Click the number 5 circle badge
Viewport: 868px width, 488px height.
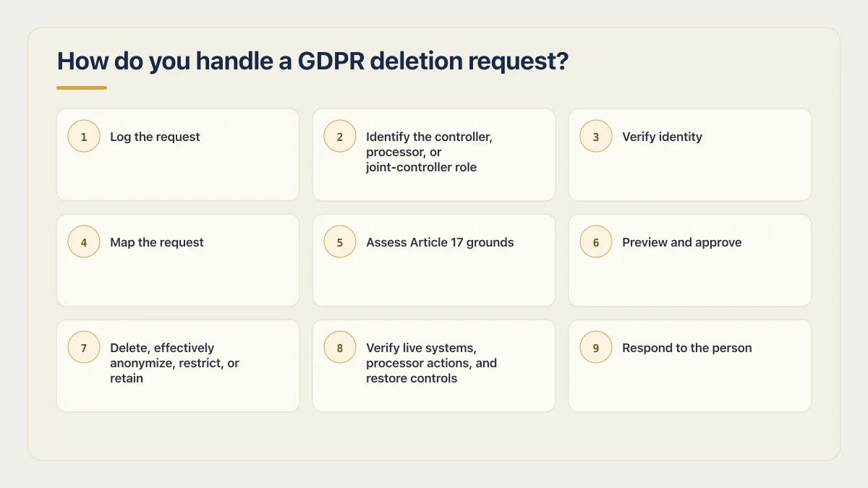click(x=340, y=241)
